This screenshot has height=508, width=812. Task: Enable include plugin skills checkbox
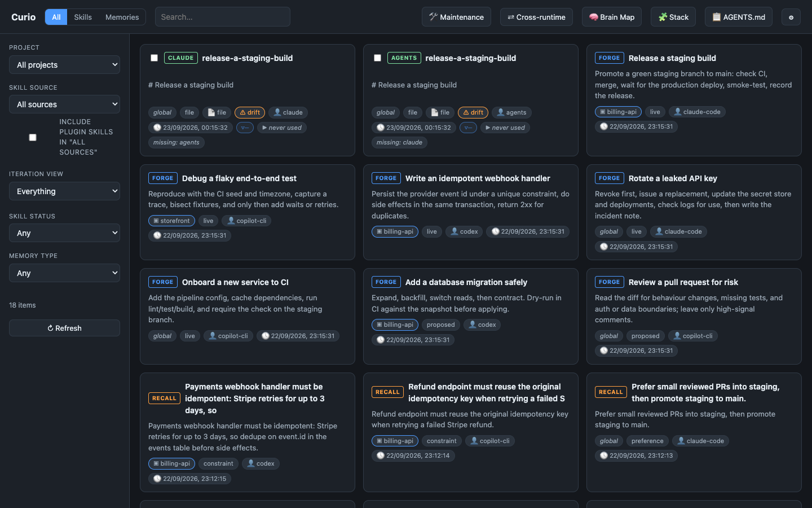(33, 137)
